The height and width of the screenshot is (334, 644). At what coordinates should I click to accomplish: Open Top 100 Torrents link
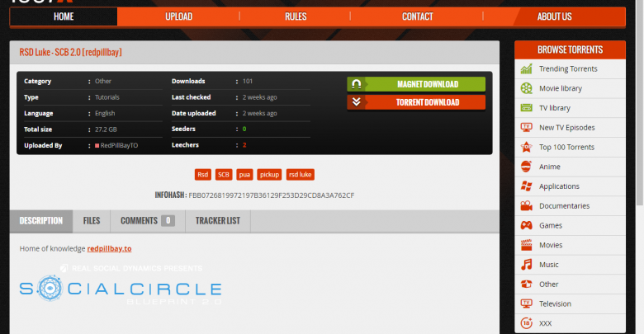point(566,147)
